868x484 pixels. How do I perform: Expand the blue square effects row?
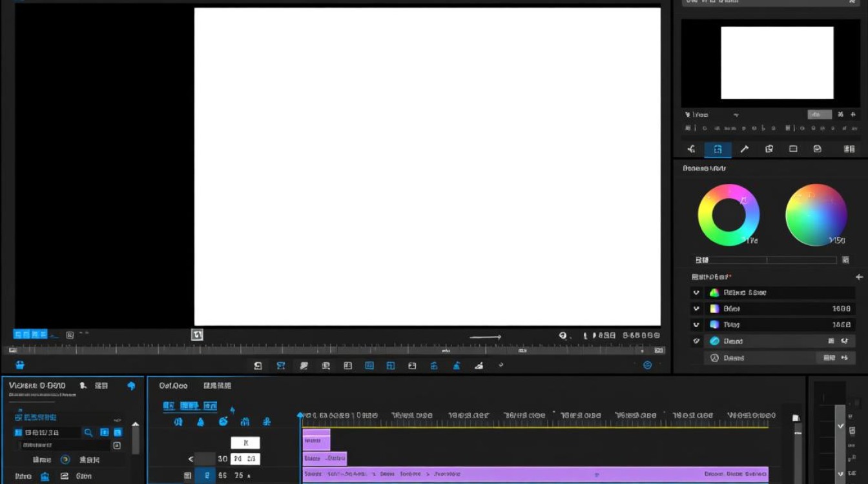(696, 325)
